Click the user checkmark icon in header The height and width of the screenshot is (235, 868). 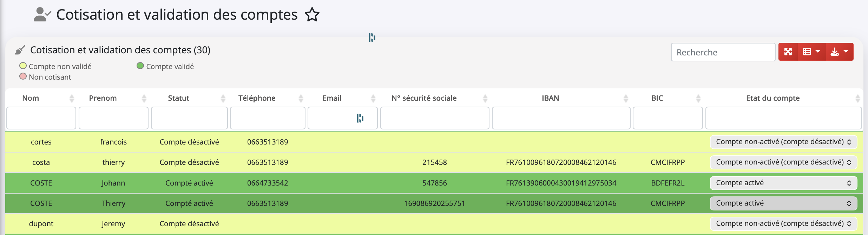tap(42, 15)
